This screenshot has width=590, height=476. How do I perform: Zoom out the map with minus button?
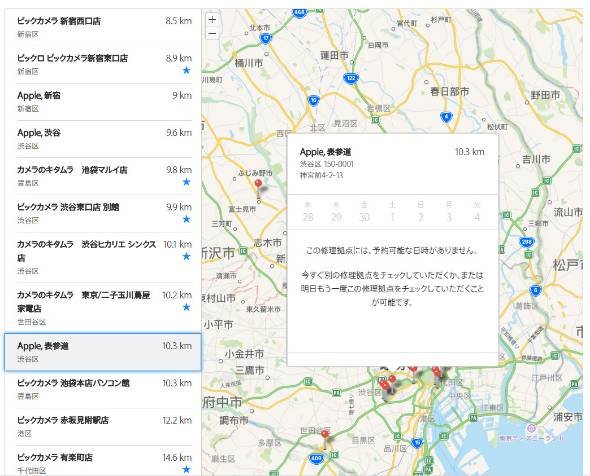(212, 33)
